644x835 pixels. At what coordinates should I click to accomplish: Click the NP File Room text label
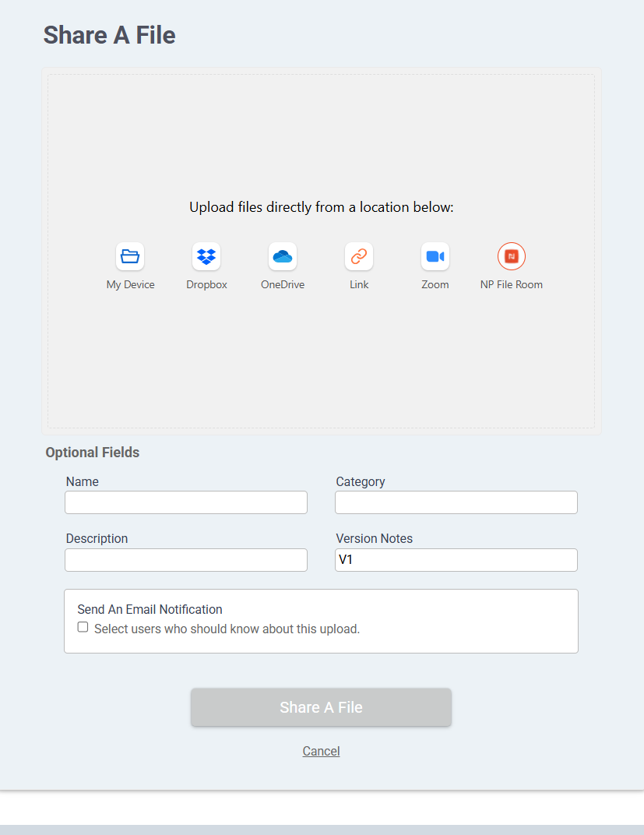pos(512,284)
